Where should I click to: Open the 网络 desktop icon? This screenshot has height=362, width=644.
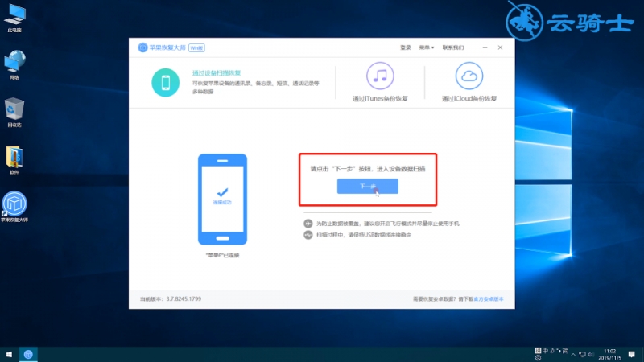14,65
